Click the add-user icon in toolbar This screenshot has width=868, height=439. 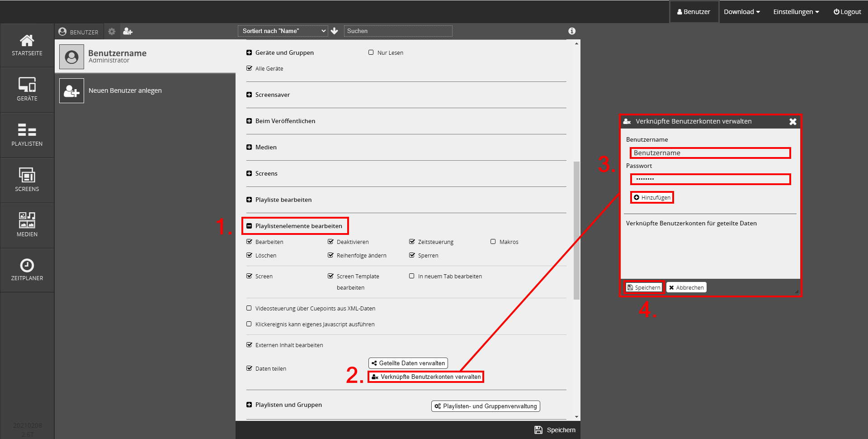click(128, 31)
